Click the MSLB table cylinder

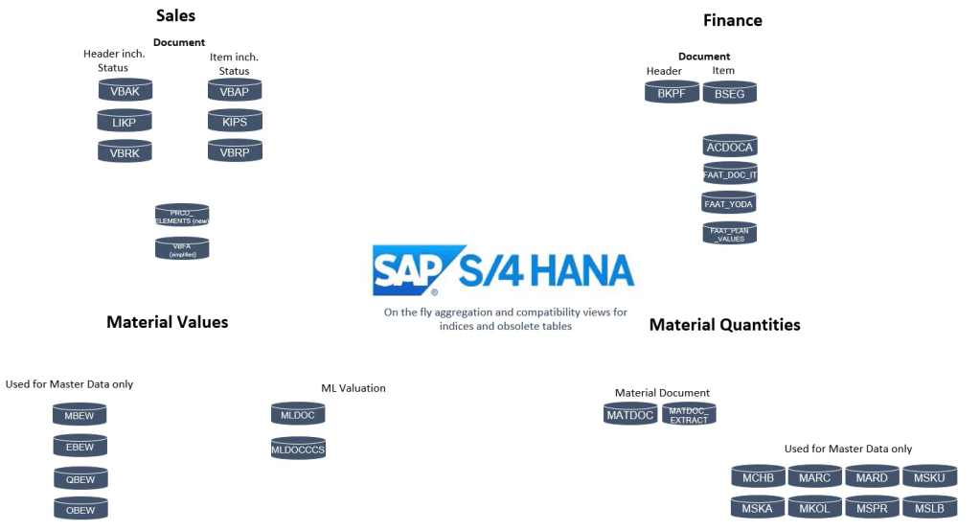929,507
